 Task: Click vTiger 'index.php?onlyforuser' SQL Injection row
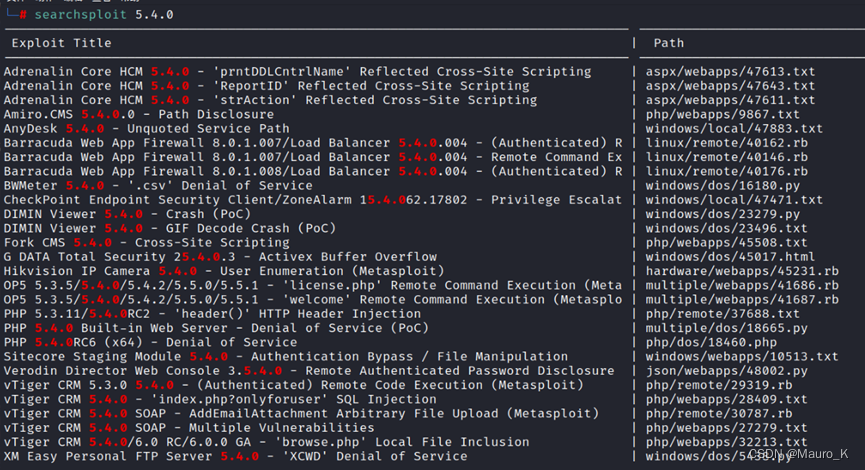point(220,400)
